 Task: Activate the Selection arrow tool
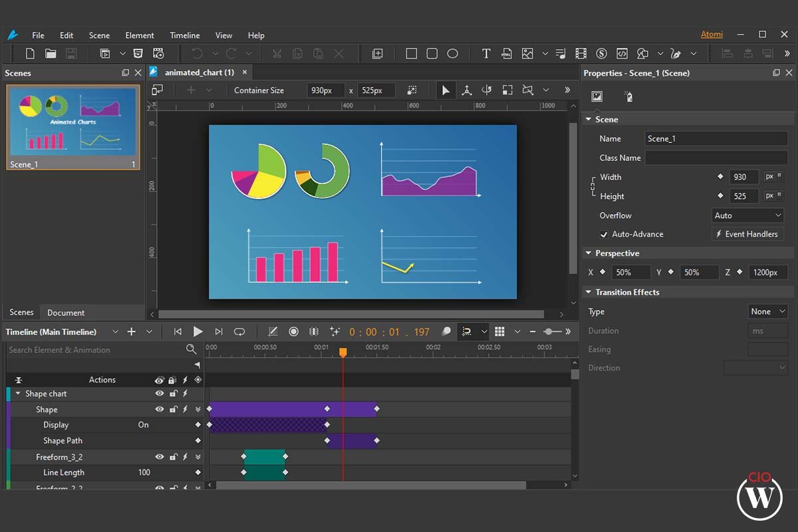tap(446, 90)
